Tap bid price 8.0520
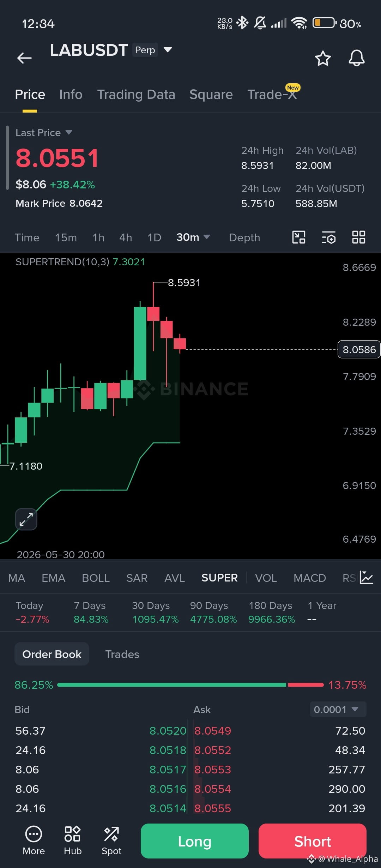Screen dimensions: 381x868 point(168,731)
